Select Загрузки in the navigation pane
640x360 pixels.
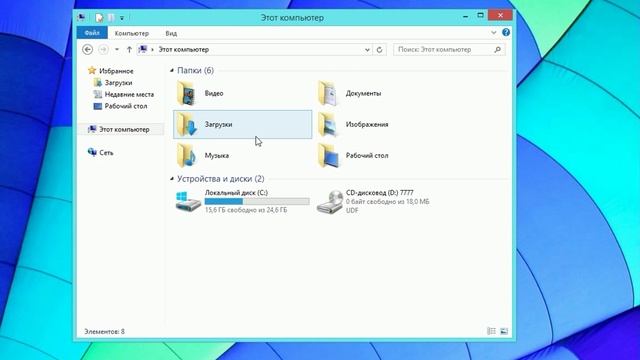(118, 83)
